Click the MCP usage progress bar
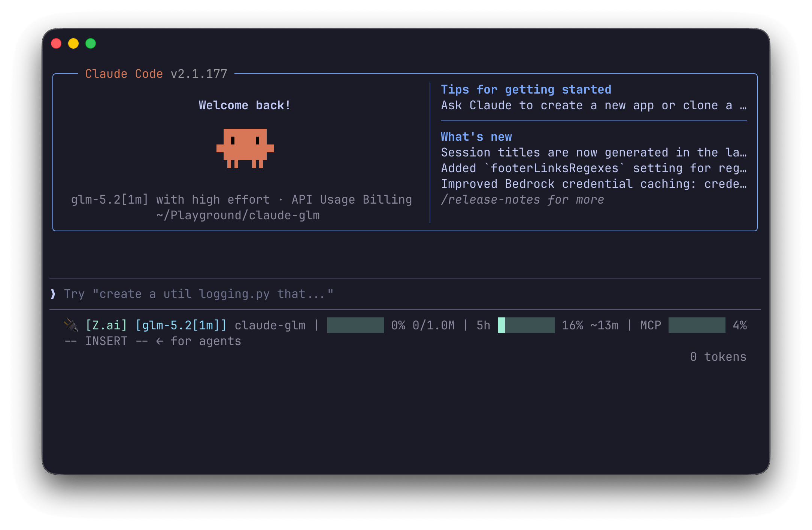The image size is (812, 530). (x=697, y=325)
